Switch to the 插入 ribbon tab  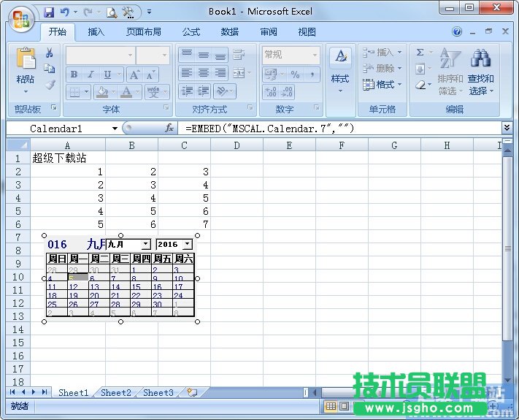[96, 32]
